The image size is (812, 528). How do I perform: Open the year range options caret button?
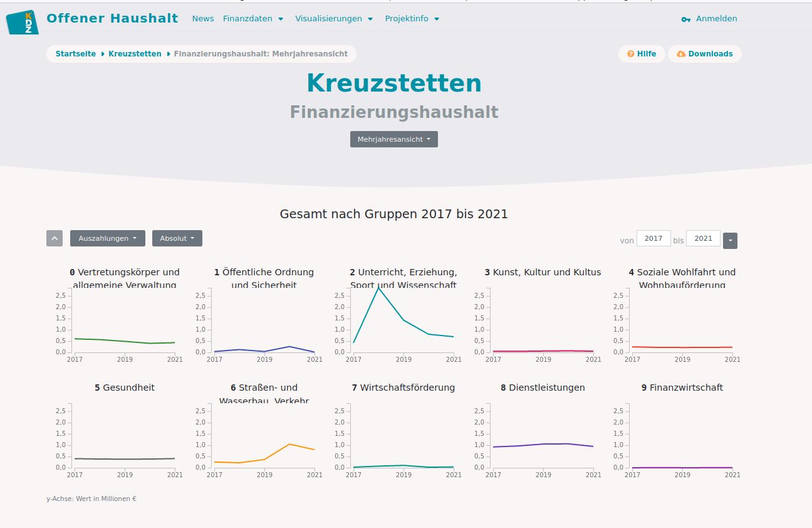click(730, 241)
